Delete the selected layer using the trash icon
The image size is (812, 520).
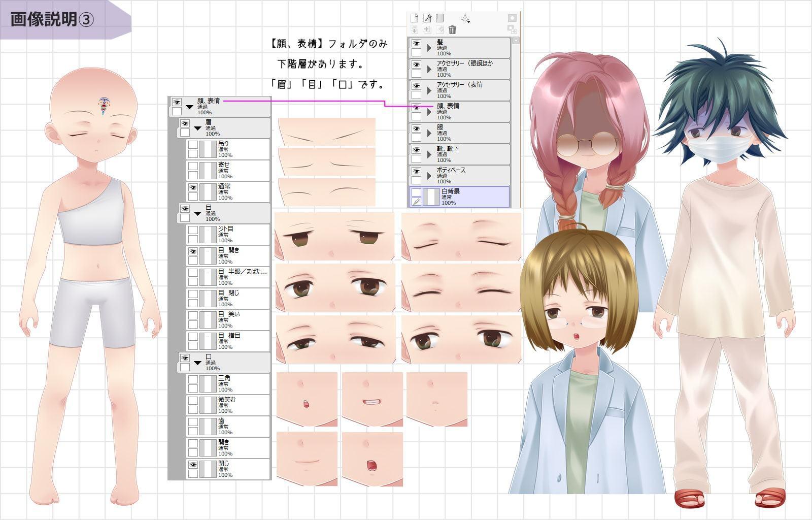click(452, 29)
